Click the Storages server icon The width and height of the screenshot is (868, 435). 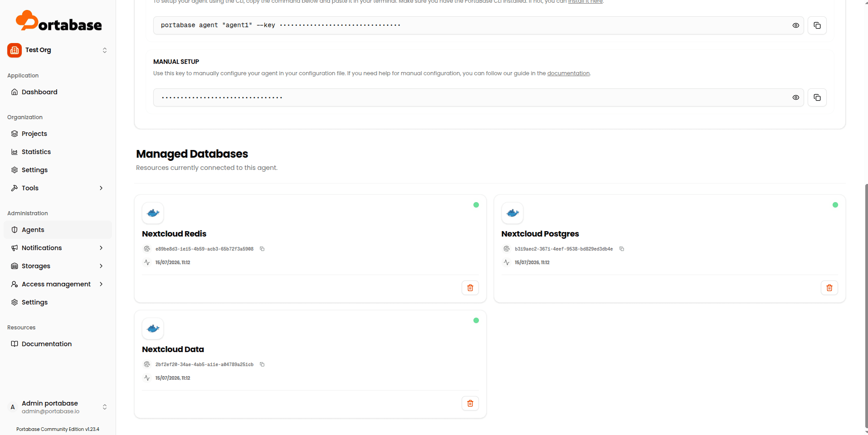pos(15,266)
